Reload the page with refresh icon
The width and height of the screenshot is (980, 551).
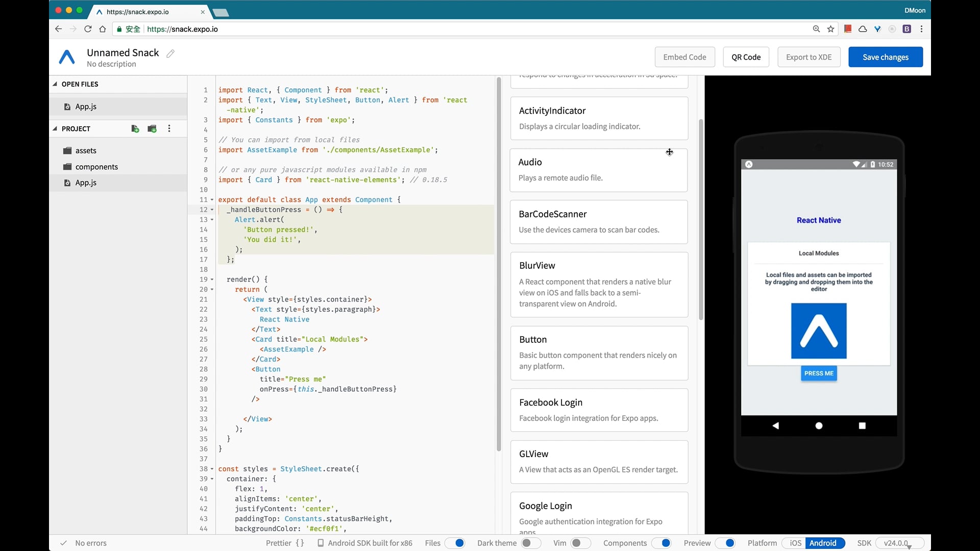88,29
